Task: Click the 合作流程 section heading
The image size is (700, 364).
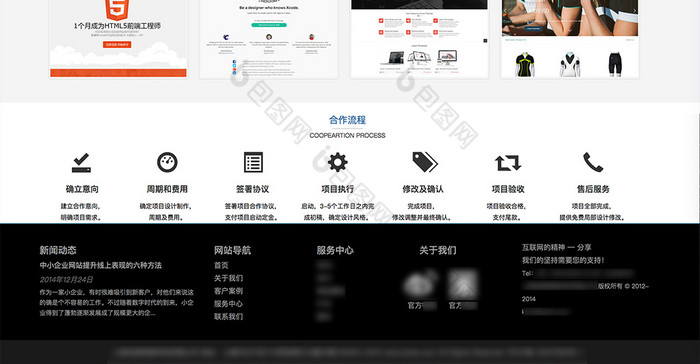Action: [347, 120]
